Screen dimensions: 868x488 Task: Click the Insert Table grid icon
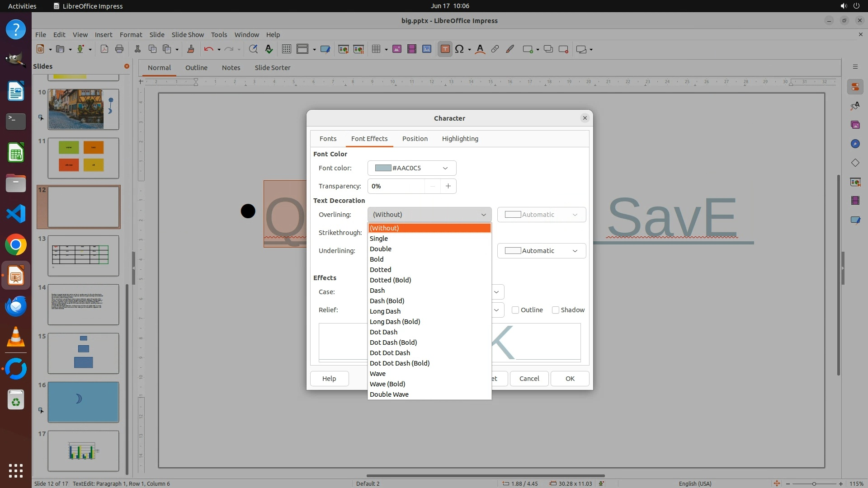click(376, 49)
